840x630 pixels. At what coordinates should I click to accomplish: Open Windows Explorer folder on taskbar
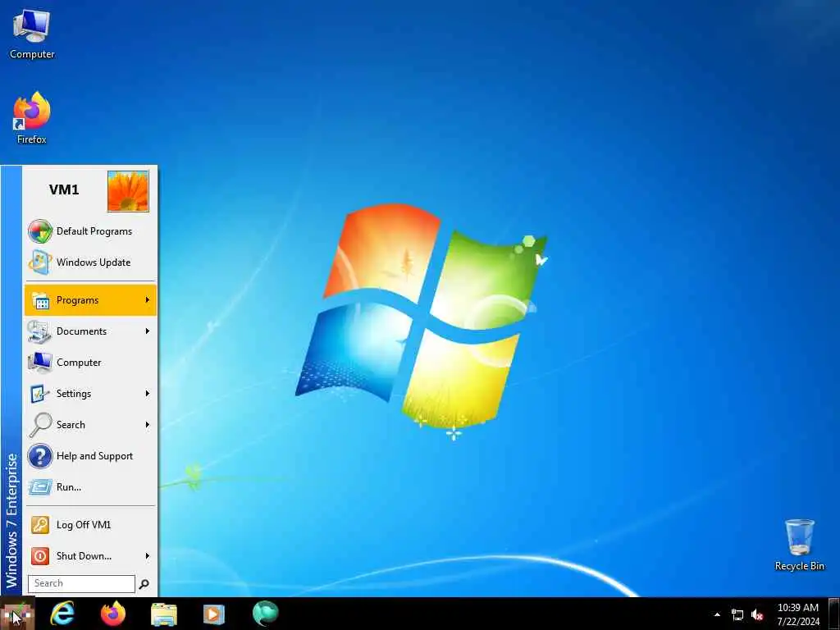[x=164, y=614]
